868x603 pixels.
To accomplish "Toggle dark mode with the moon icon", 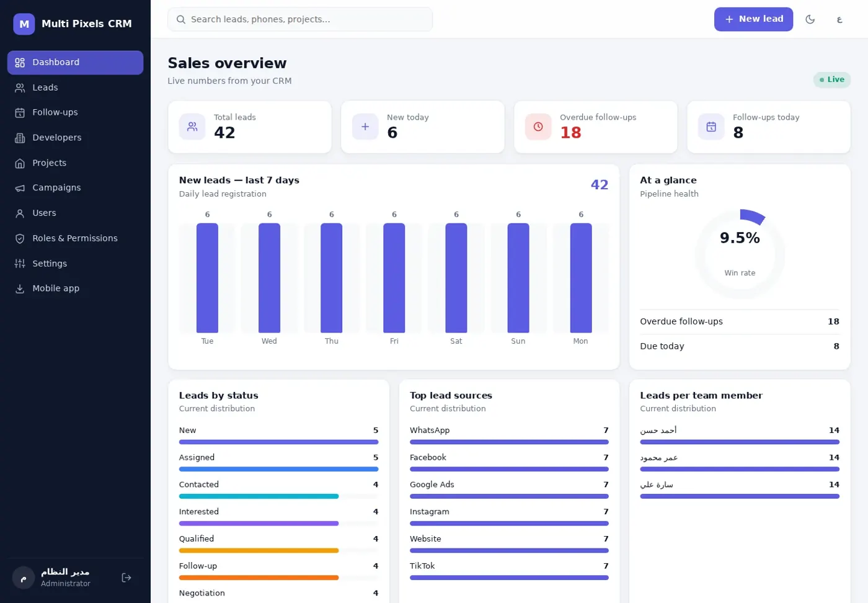I will point(810,19).
